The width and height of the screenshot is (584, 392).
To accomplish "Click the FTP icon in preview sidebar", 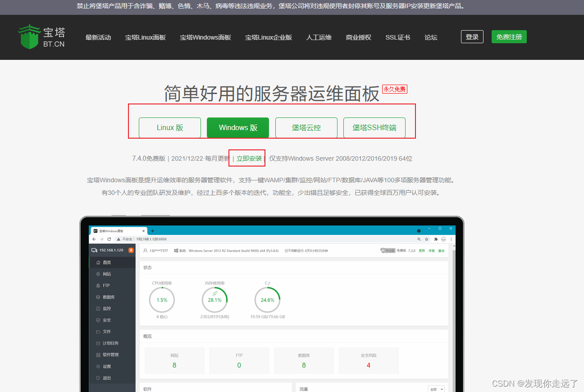I will coord(98,285).
